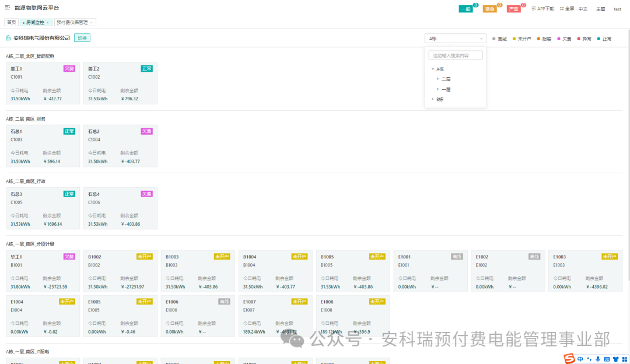Viewport: 630px width, 364px height.
Task: Switch to the 房间监控 tab
Action: point(35,23)
